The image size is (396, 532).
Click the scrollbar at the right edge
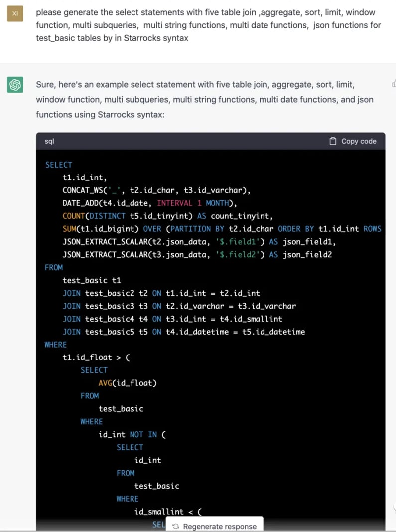tap(395, 249)
